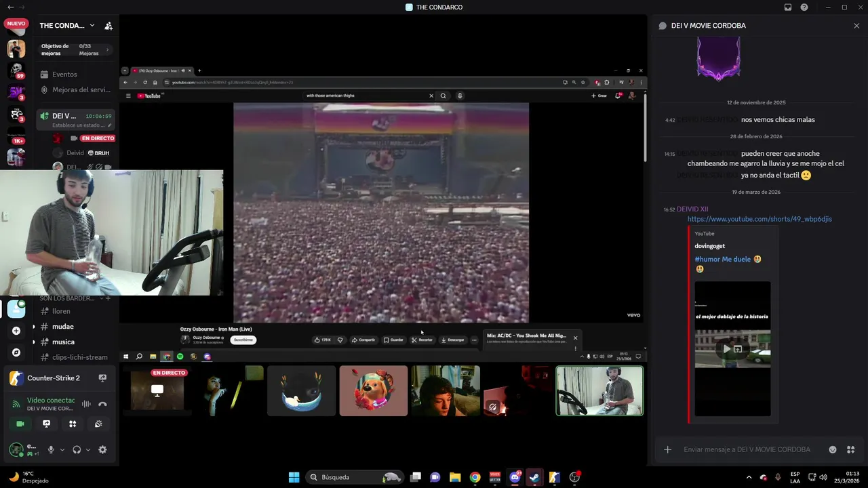
Task: Deafen audio with the headphones icon
Action: 77,449
